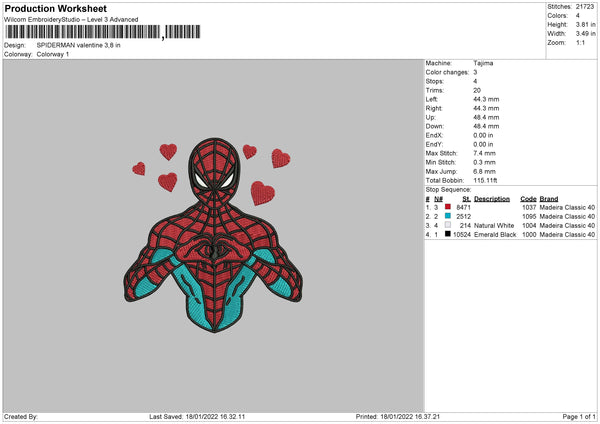Click the red thread swatch in stop 1
Image resolution: width=600 pixels, height=424 pixels.
click(448, 207)
